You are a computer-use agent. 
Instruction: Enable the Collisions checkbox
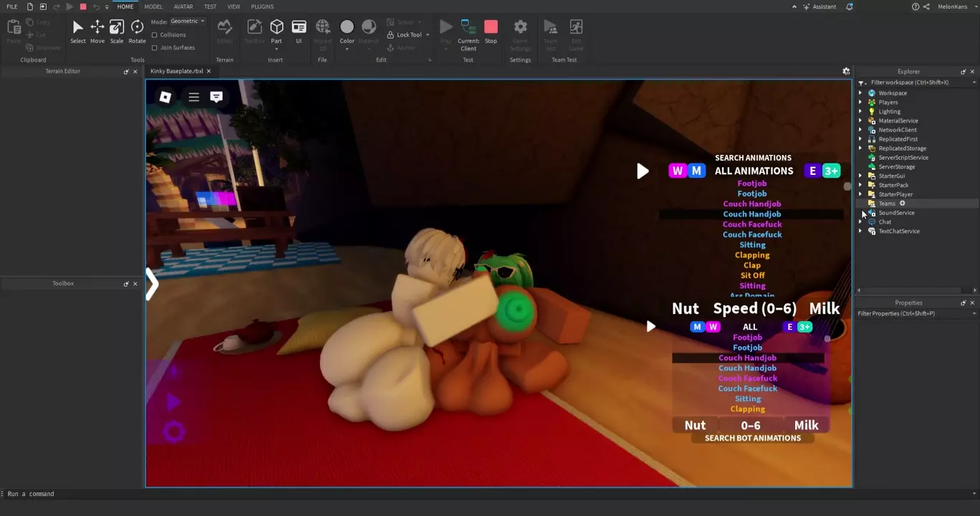pos(155,34)
